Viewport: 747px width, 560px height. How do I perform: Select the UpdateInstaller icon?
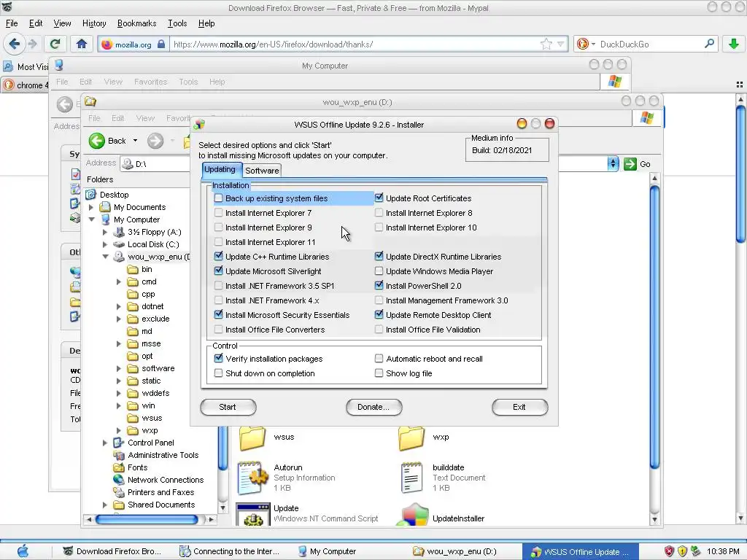(x=413, y=516)
